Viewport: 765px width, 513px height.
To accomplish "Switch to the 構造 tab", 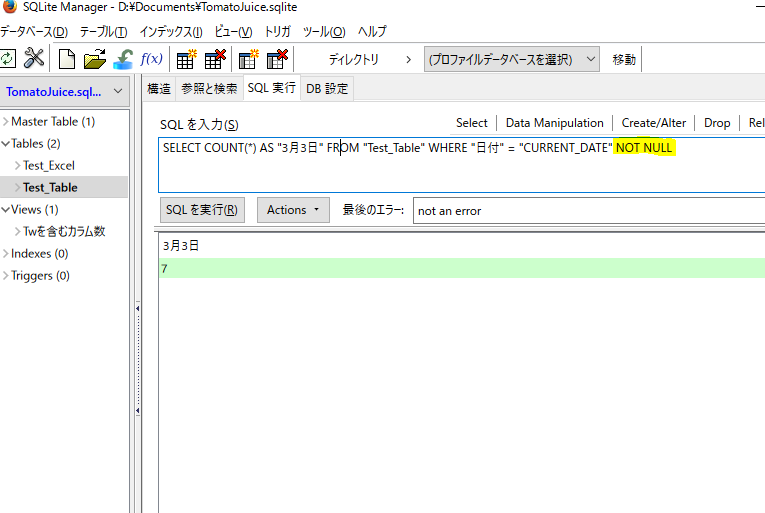I will pyautogui.click(x=159, y=88).
